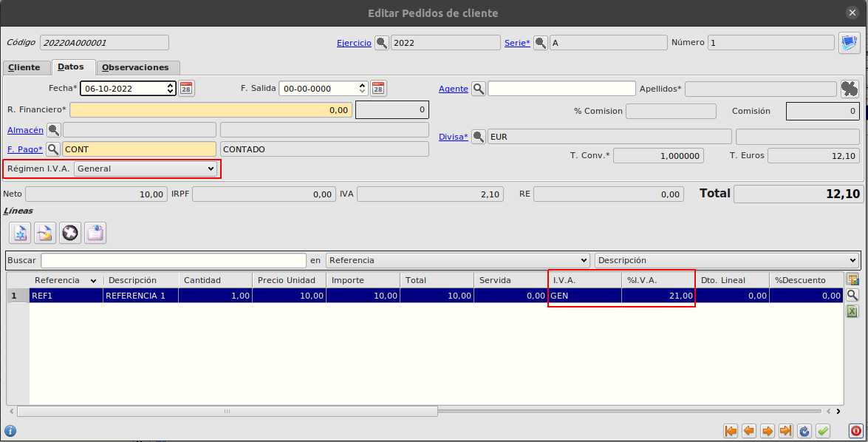Go to the previous record arrow
Screen dimensions: 868x442
[749, 431]
